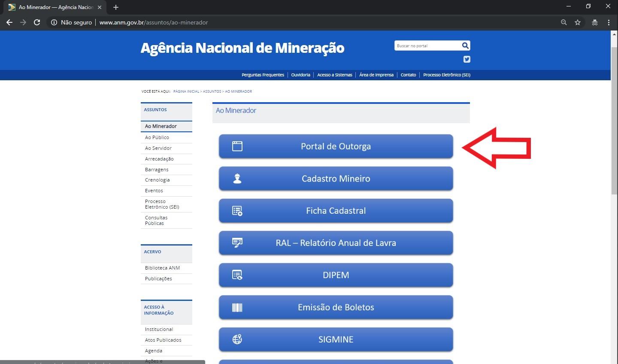The height and width of the screenshot is (364, 618).
Task: Close the Ao Minerador tab
Action: (x=100, y=7)
